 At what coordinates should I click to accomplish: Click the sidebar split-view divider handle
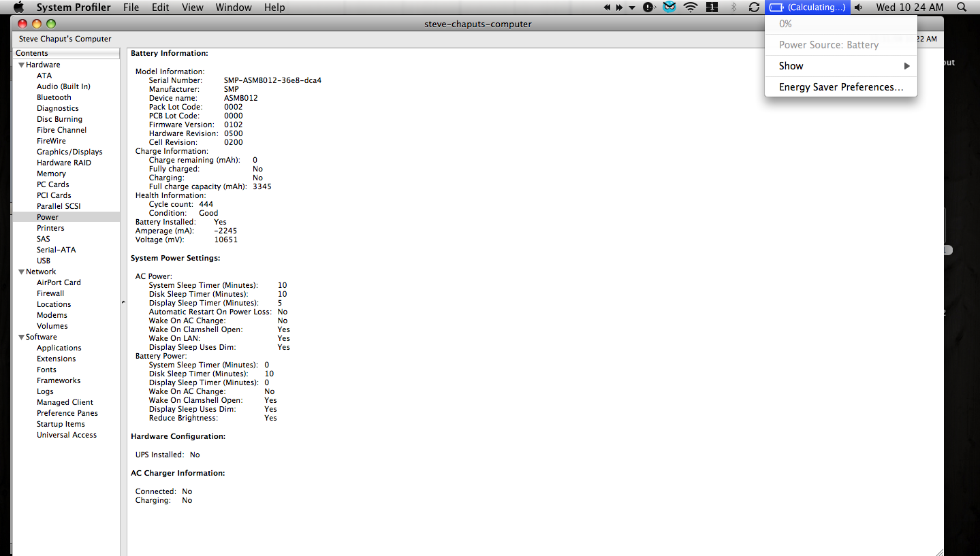click(x=123, y=301)
